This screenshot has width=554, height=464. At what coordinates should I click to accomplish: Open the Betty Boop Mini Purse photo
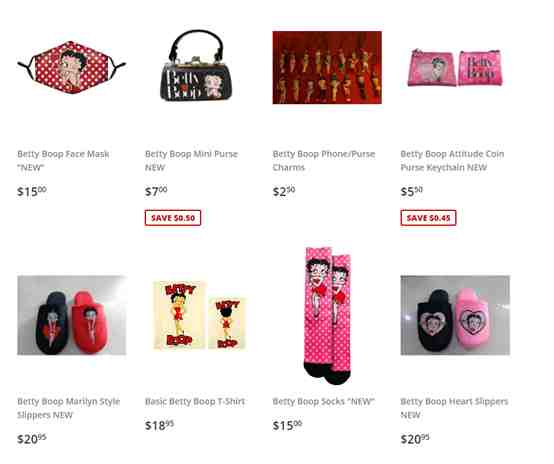coord(196,66)
